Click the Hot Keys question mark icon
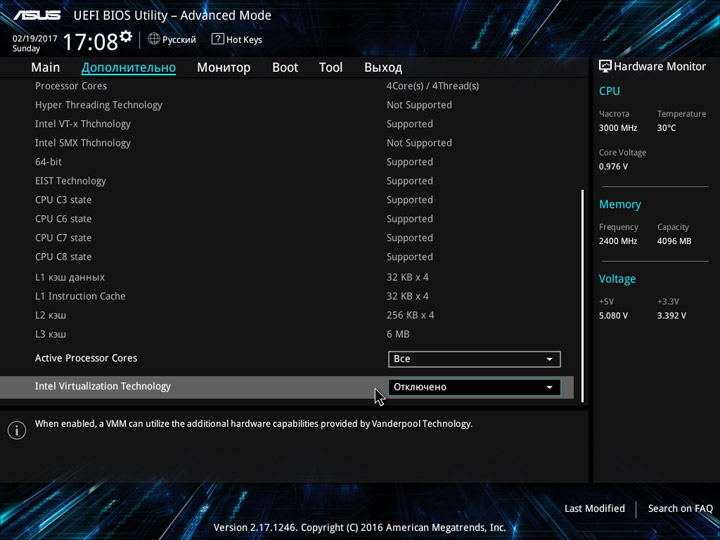This screenshot has height=540, width=720. point(218,39)
